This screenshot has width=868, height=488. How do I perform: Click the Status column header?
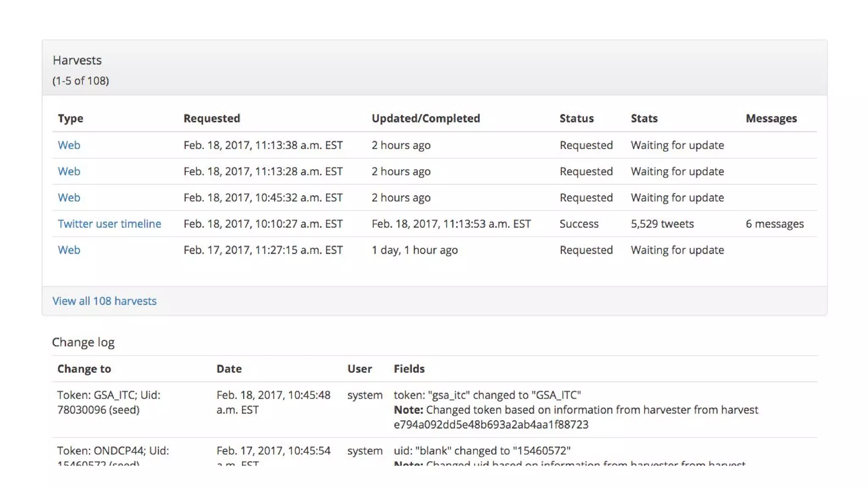[x=576, y=118]
